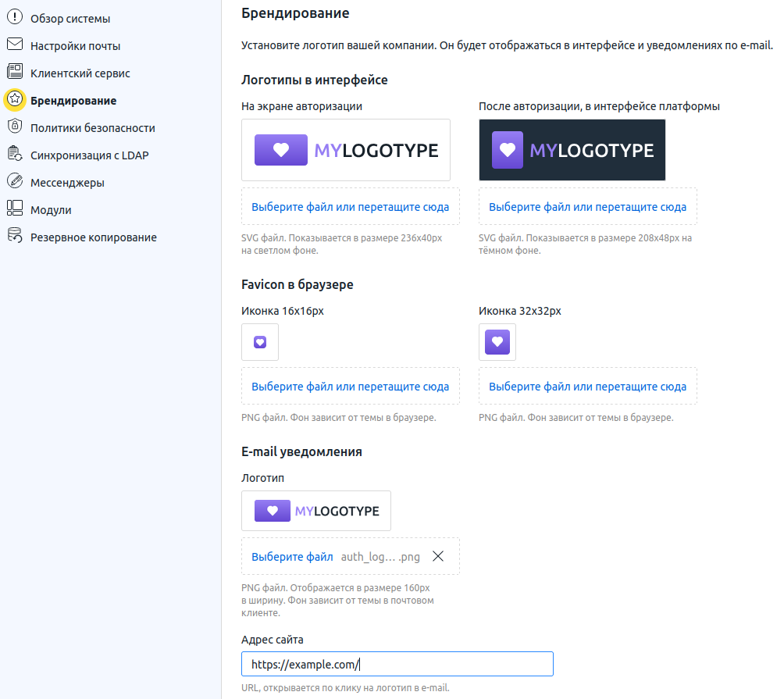Click the auth_log… .png file name
The image size is (784, 699).
(380, 557)
